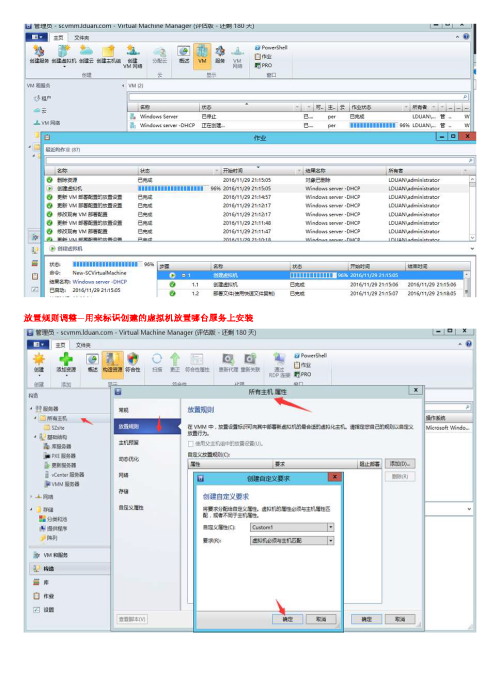Toggle 使用父主机组中的放置设置 checkbox
This screenshot has width=500, height=677.
click(x=190, y=443)
